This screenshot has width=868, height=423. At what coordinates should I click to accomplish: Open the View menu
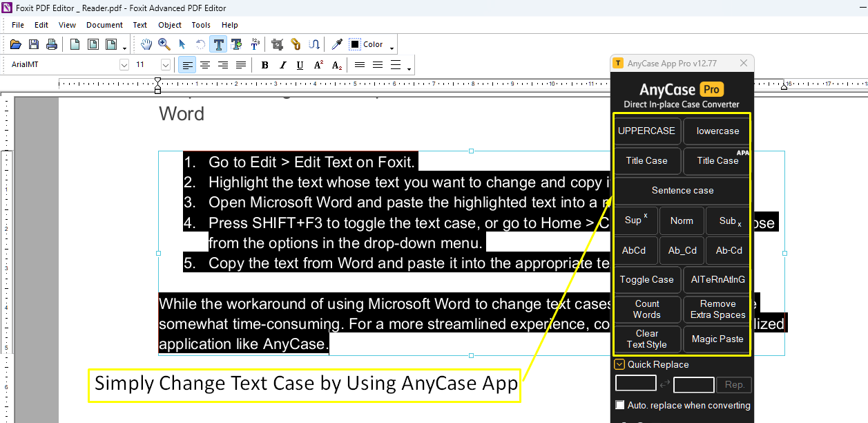[67, 25]
